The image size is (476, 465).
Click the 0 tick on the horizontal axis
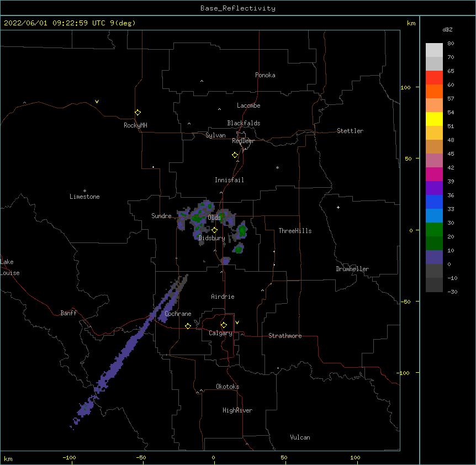(214, 457)
